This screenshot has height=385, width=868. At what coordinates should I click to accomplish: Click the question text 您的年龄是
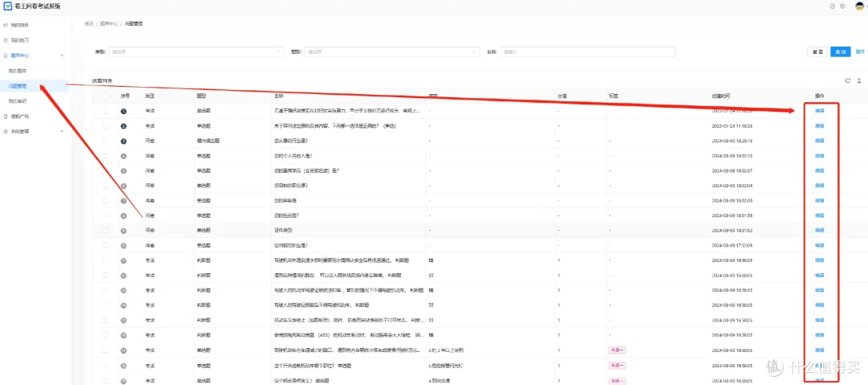285,200
